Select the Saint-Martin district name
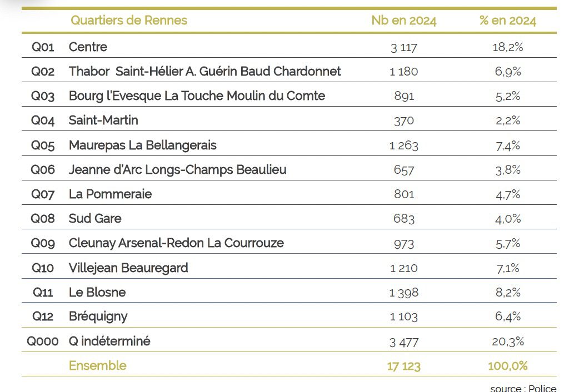Viewport: 564px width, 392px height. point(103,120)
